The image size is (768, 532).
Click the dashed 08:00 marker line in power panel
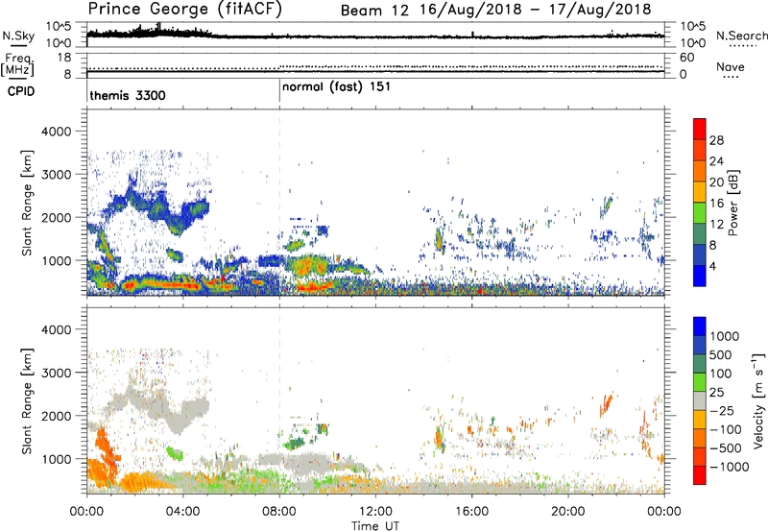pos(279,203)
